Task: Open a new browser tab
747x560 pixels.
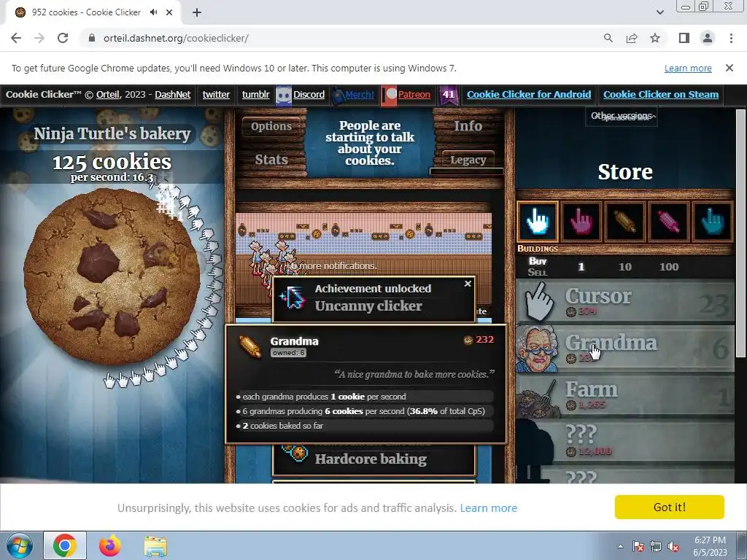Action: 197,12
